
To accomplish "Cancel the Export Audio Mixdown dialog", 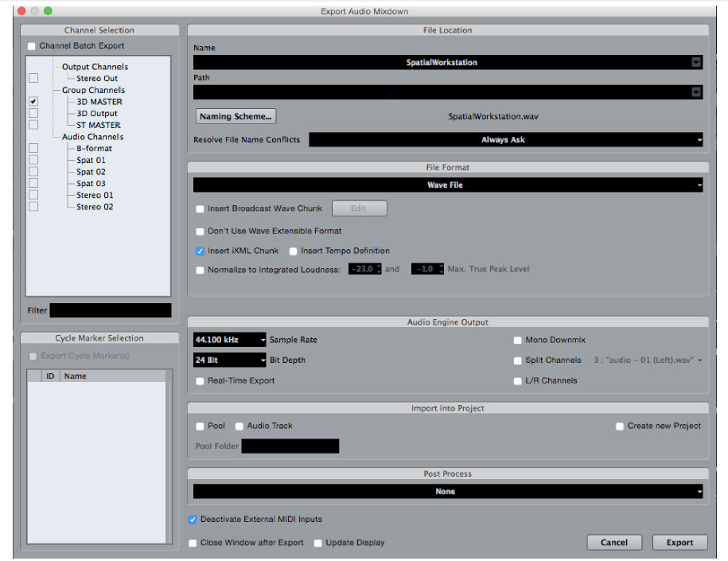I will (x=614, y=542).
